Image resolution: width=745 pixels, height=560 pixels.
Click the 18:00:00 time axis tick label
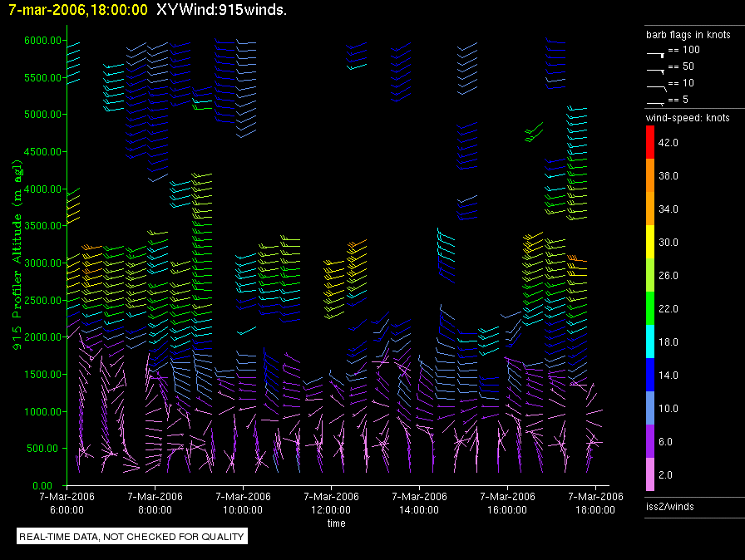(x=595, y=504)
